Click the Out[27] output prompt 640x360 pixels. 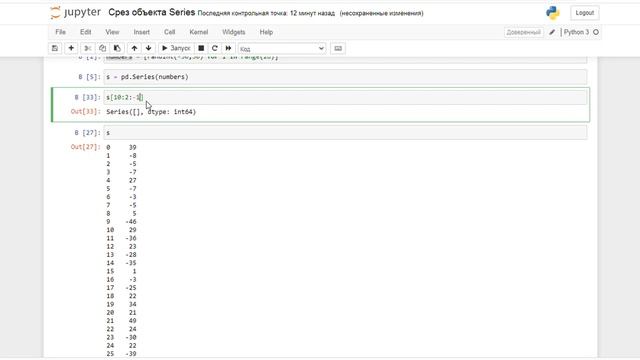(85, 147)
